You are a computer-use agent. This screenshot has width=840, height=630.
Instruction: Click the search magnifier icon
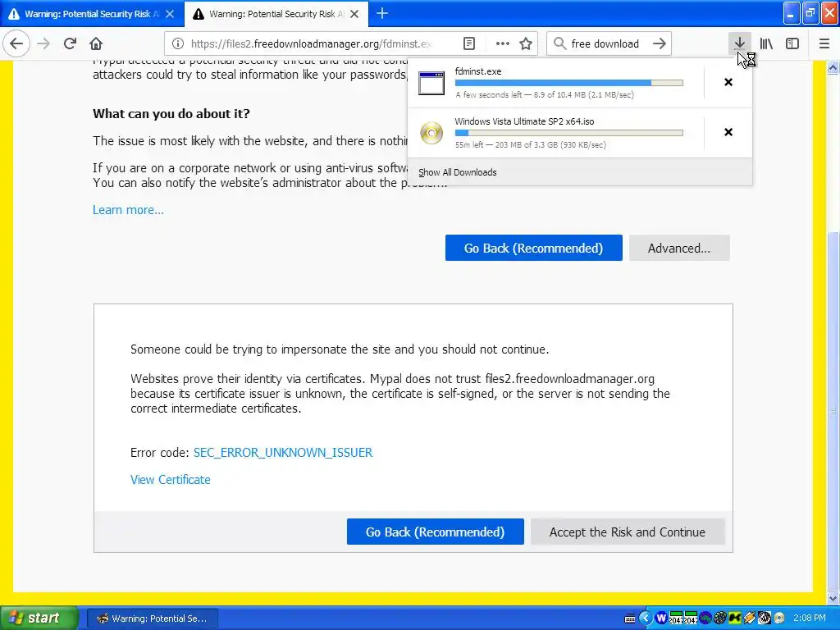tap(559, 43)
